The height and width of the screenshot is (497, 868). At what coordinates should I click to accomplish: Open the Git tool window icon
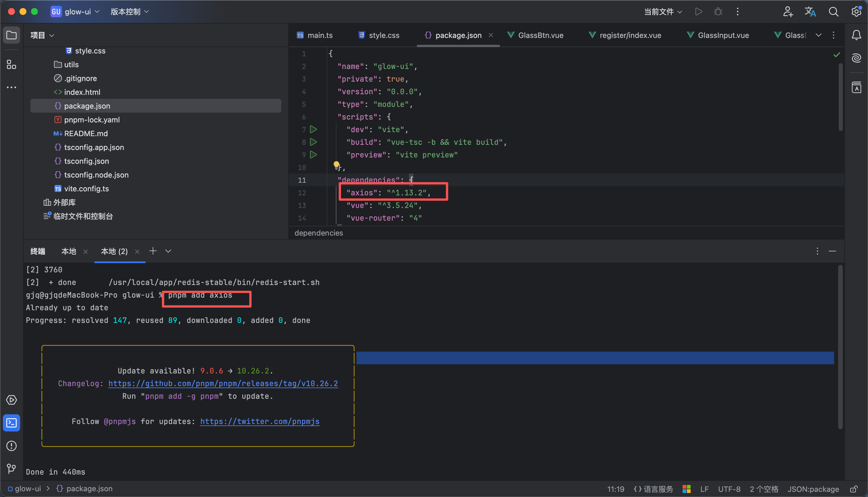[11, 468]
